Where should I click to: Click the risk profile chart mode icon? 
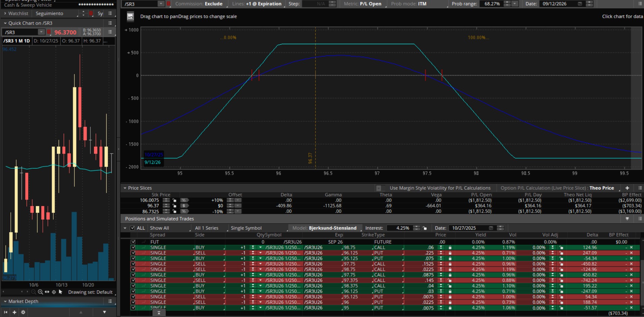(130, 17)
